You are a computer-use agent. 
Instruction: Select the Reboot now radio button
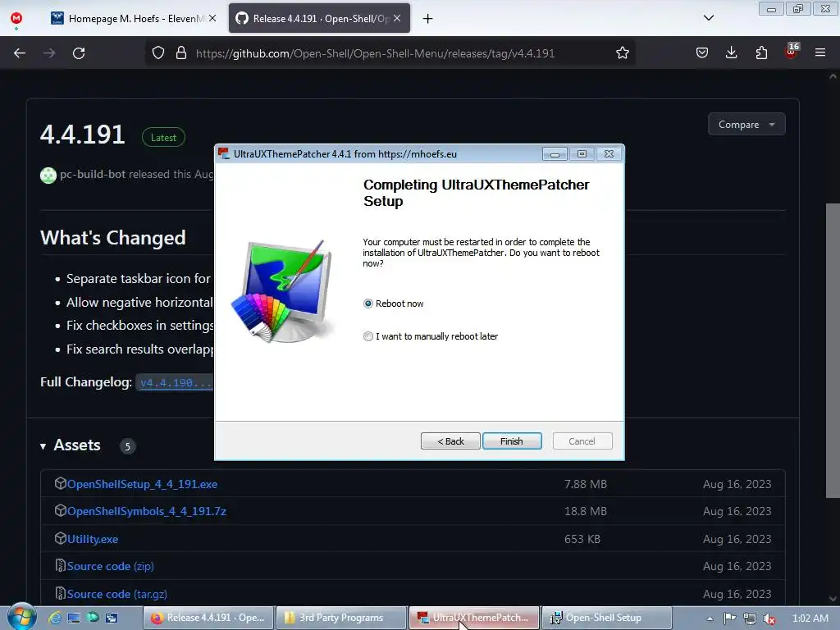point(368,304)
